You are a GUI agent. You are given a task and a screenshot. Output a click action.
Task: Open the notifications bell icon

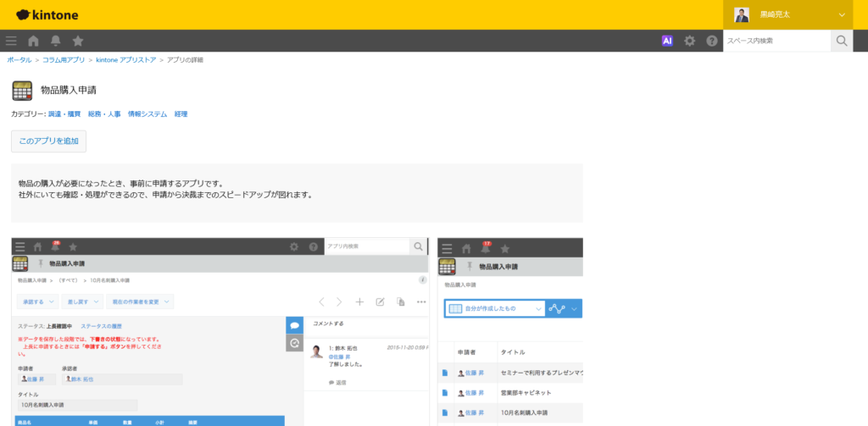coord(55,41)
